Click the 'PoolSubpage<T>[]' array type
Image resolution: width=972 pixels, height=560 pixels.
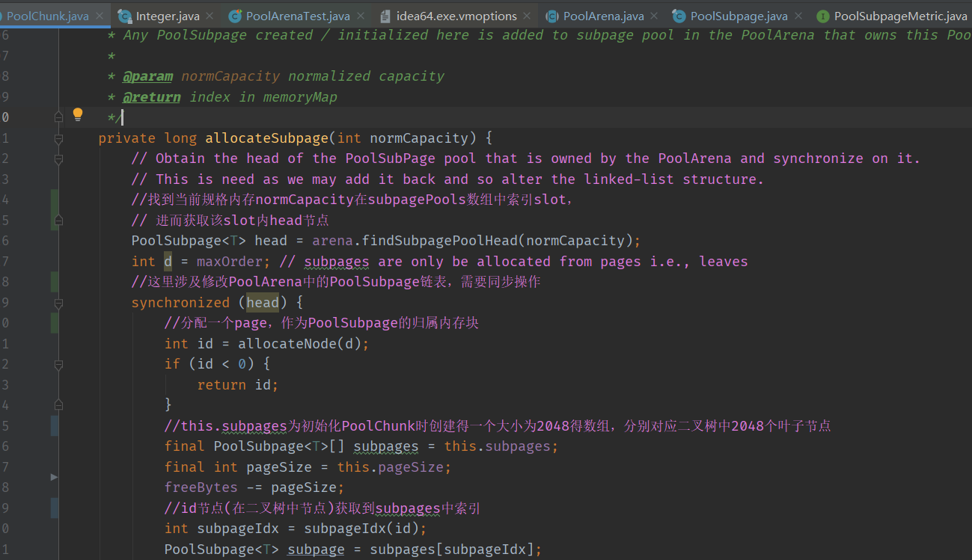tap(279, 446)
